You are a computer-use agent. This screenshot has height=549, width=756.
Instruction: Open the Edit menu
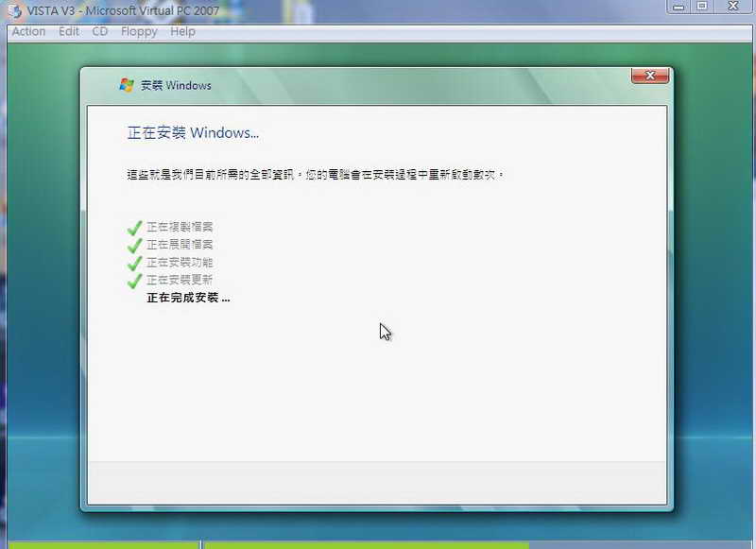(69, 31)
